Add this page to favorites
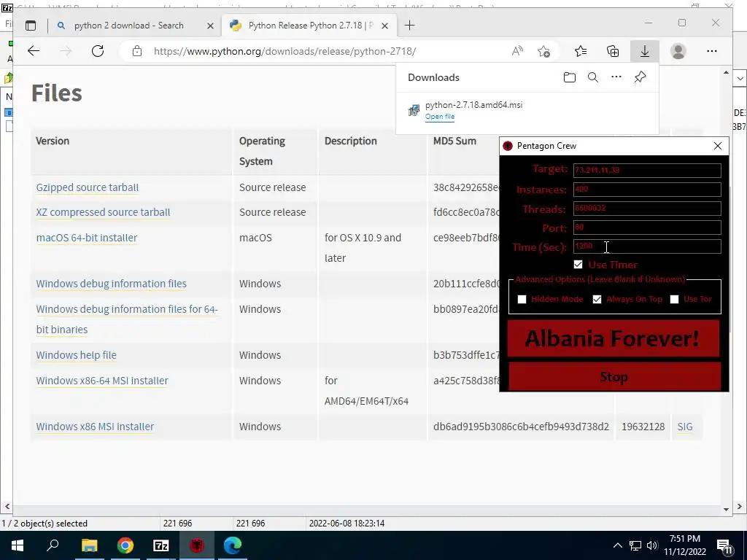Screen dimensions: 747x560 543,51
